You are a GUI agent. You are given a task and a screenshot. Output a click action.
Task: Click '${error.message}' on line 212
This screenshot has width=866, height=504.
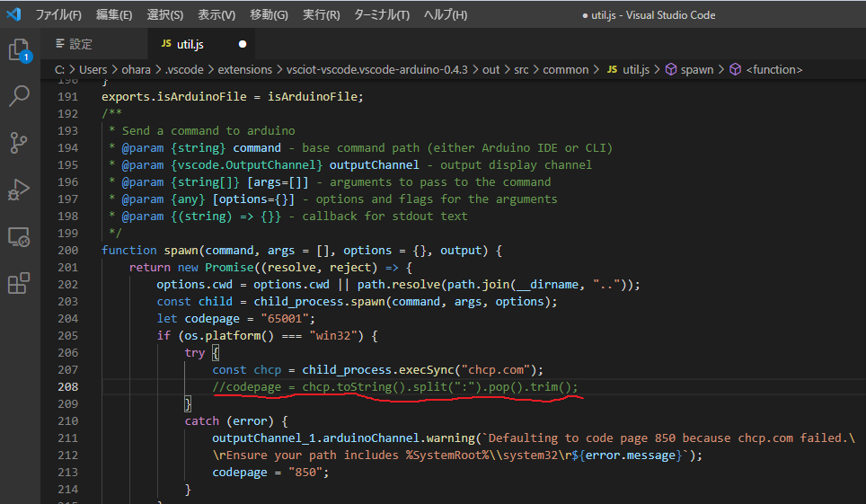(x=629, y=455)
